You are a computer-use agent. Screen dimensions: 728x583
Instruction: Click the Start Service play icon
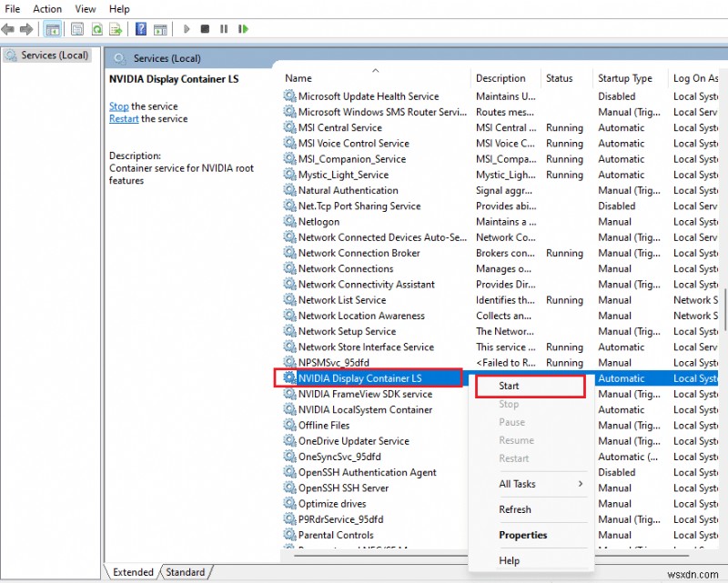[x=187, y=29]
